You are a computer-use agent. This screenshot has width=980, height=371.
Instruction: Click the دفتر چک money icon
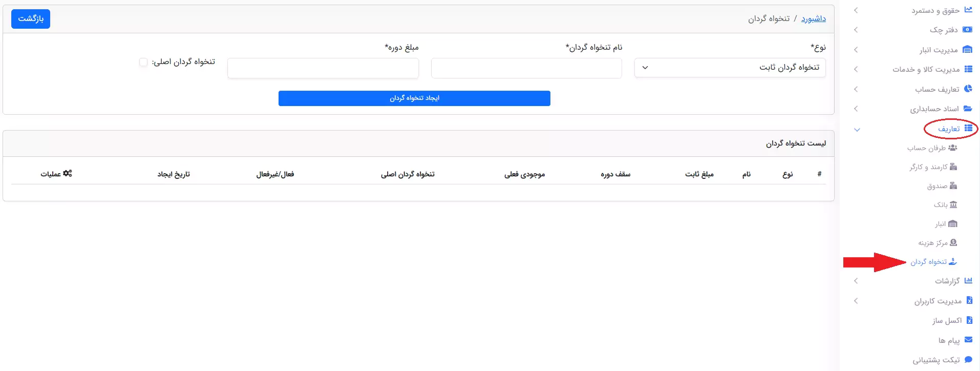[x=967, y=30]
